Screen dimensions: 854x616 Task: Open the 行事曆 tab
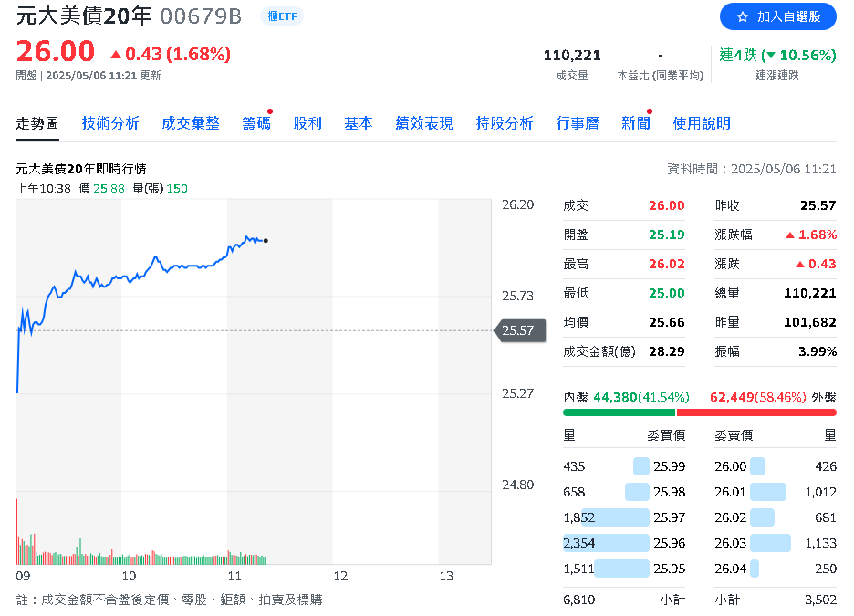(578, 123)
